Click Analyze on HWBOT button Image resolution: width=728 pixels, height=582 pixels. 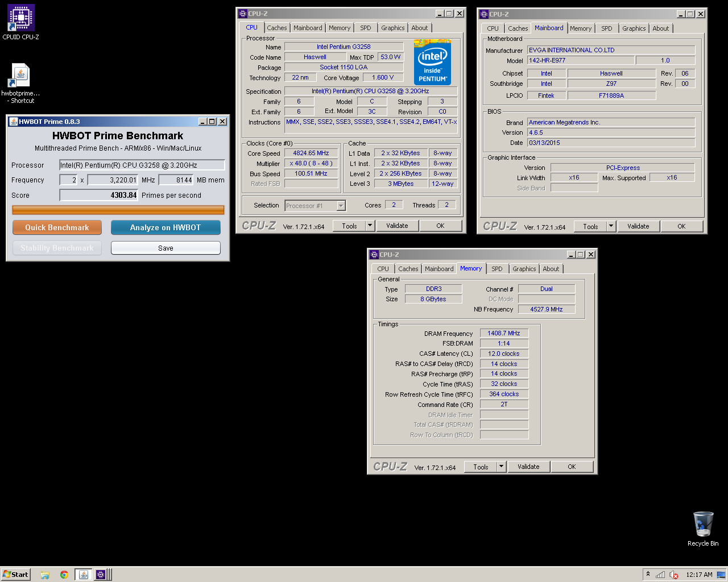166,227
